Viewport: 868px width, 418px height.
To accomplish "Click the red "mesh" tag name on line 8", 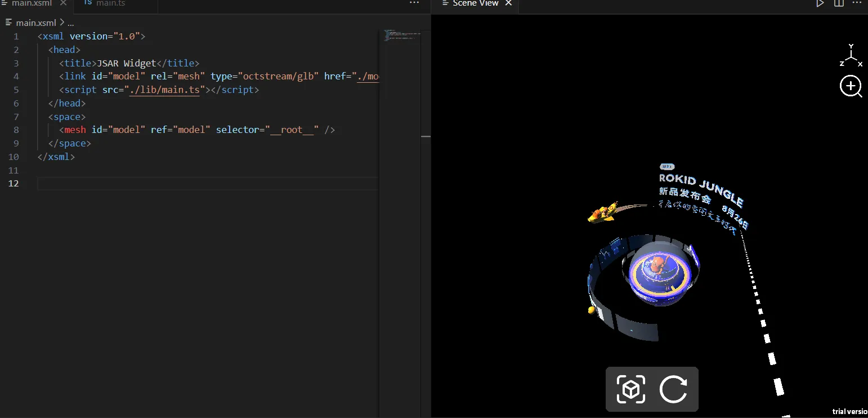I will 75,130.
